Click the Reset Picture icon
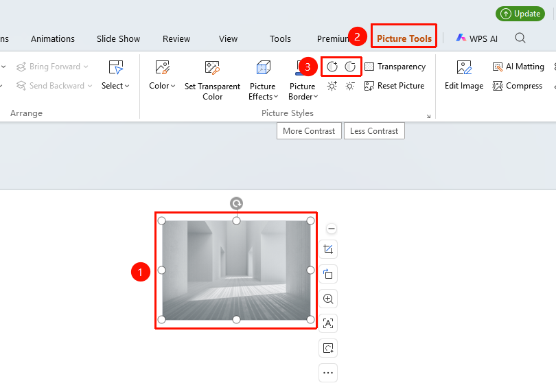The width and height of the screenshot is (556, 392). [x=369, y=86]
